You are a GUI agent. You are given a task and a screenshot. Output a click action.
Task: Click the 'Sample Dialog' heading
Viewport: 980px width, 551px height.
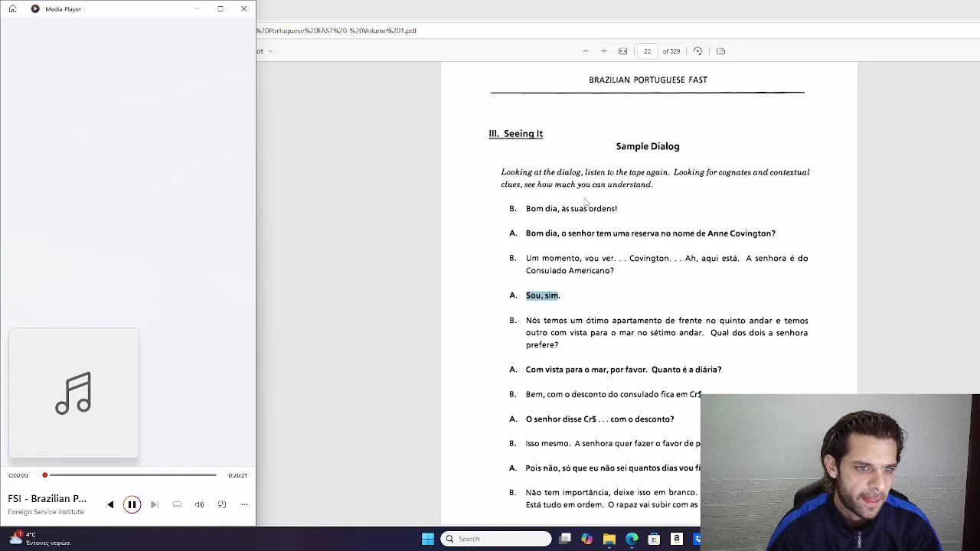coord(648,146)
